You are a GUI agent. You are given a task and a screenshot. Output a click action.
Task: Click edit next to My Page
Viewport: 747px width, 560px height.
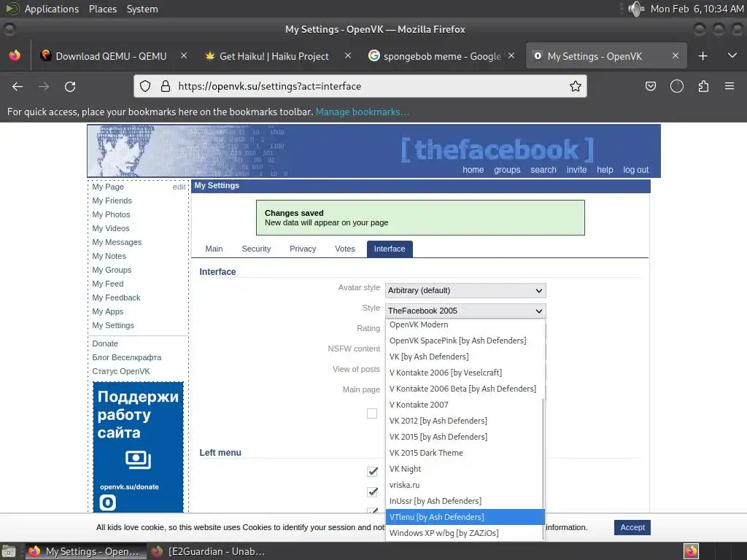click(179, 187)
